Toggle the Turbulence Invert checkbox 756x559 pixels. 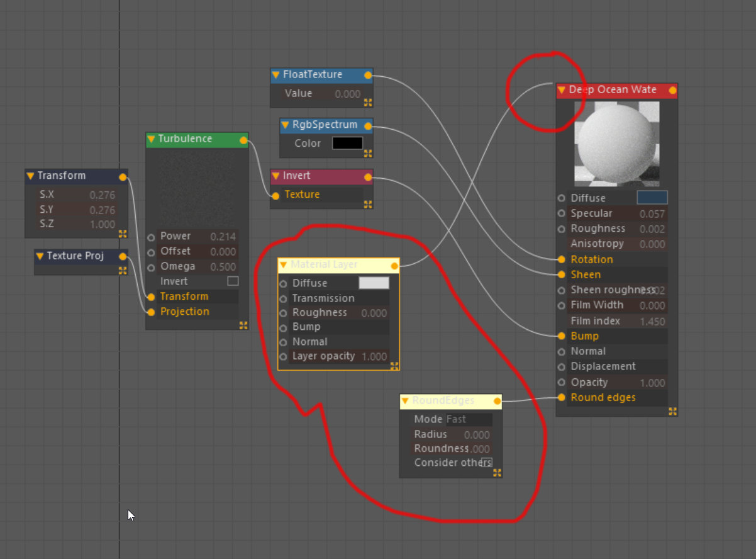[233, 281]
